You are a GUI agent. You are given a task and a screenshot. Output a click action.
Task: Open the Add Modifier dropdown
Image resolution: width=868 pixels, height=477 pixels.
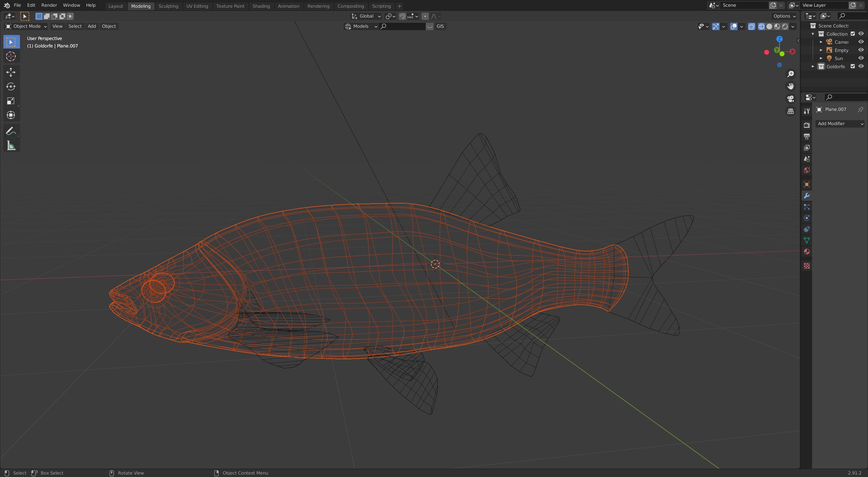pyautogui.click(x=840, y=123)
